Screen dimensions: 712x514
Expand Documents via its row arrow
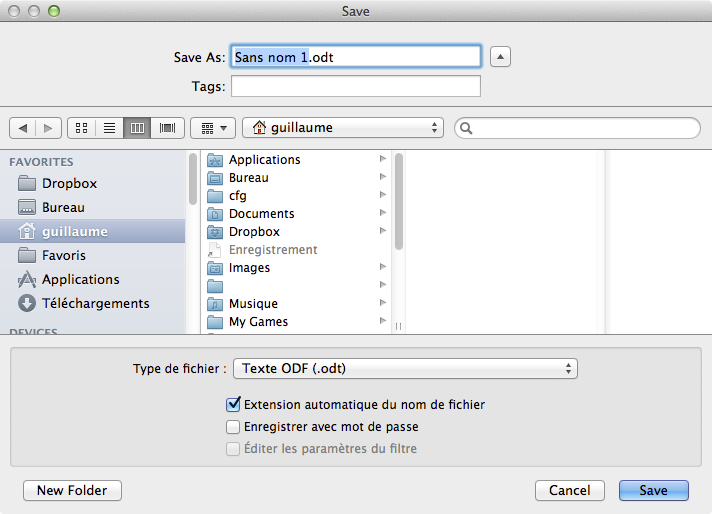[383, 213]
